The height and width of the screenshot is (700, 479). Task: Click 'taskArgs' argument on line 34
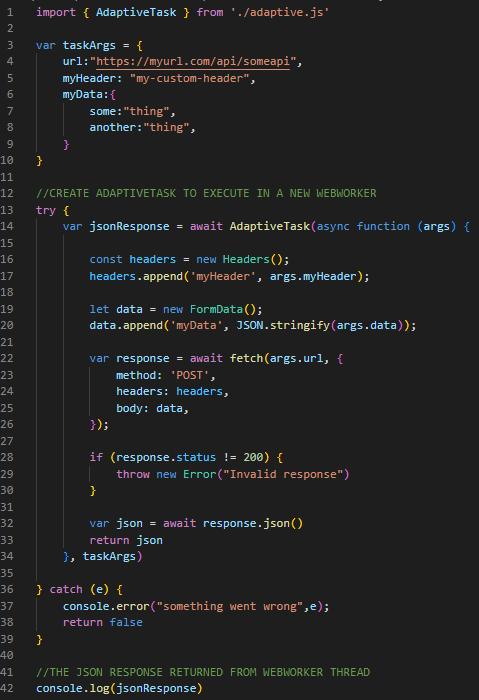[109, 557]
